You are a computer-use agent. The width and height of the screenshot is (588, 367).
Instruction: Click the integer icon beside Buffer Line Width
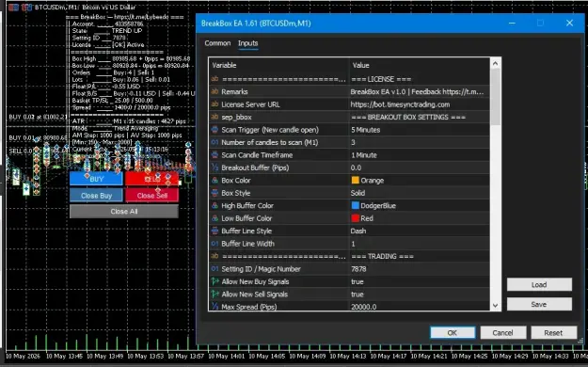tap(215, 244)
